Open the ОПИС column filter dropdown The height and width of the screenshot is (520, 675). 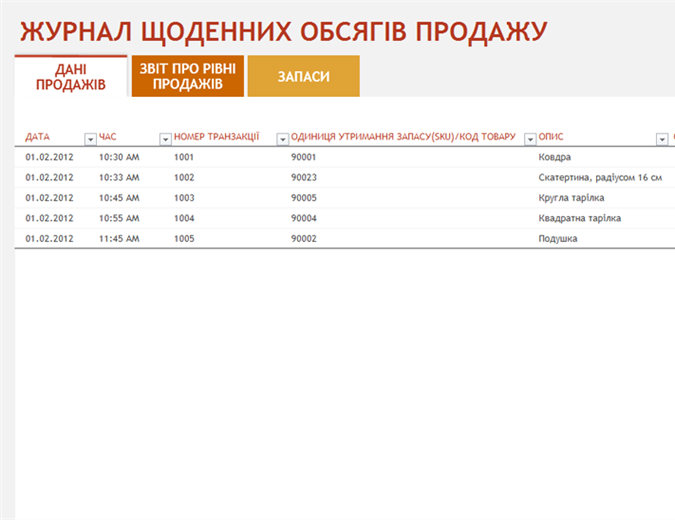tap(662, 139)
